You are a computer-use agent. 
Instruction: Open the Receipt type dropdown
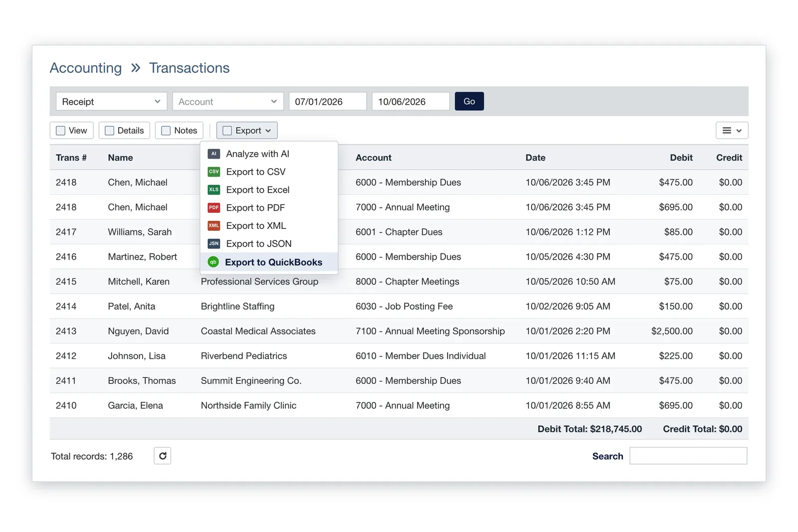point(111,102)
